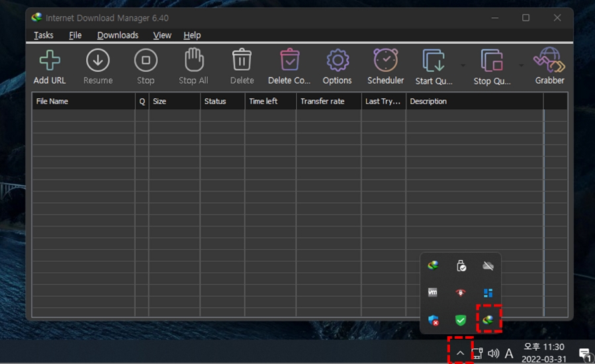Expand the Start Queue dropdown arrow
The height and width of the screenshot is (364, 595).
[x=463, y=66]
